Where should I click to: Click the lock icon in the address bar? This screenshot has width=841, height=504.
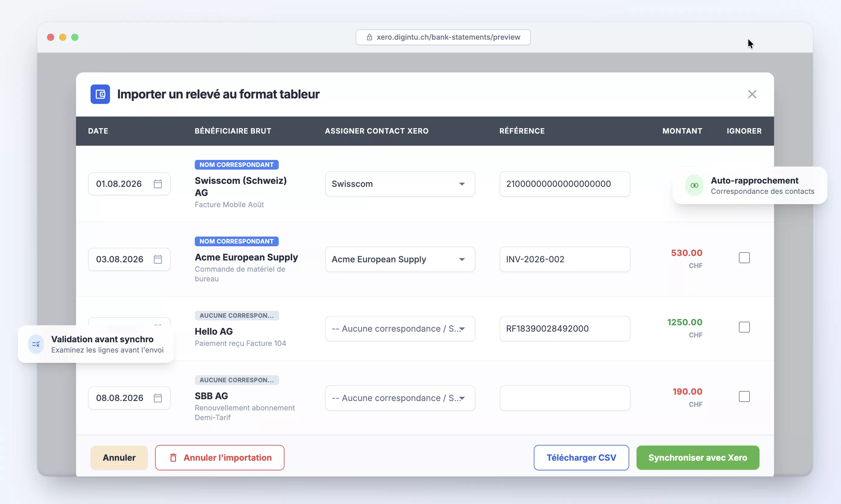pos(369,37)
